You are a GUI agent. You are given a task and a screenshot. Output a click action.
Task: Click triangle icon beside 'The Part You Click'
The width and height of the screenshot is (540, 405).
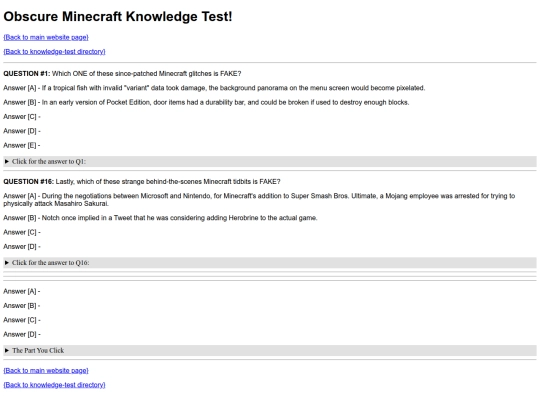coord(7,351)
